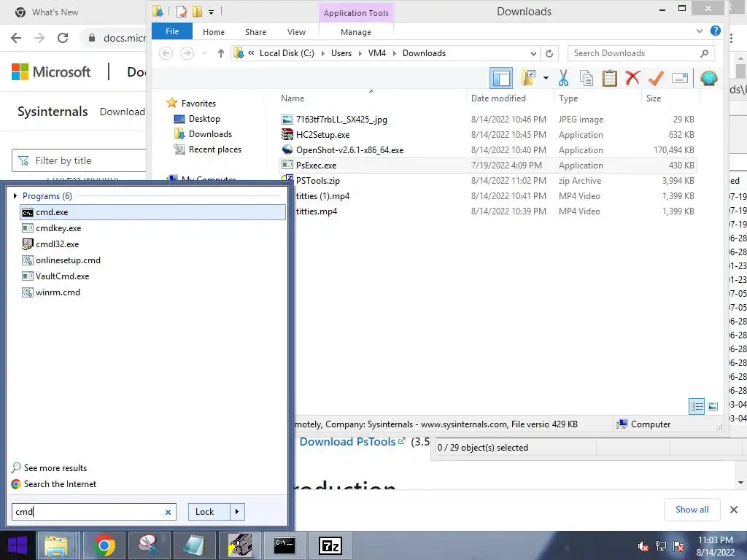Open the View ribbon tab

[296, 32]
